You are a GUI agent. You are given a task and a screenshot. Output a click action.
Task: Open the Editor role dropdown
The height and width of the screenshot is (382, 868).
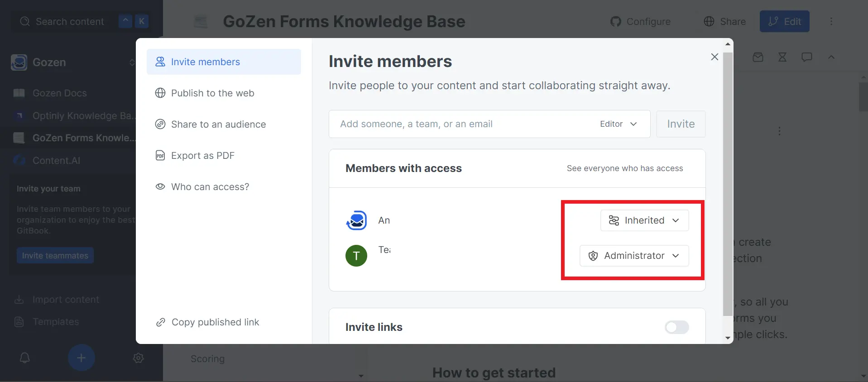tap(619, 124)
